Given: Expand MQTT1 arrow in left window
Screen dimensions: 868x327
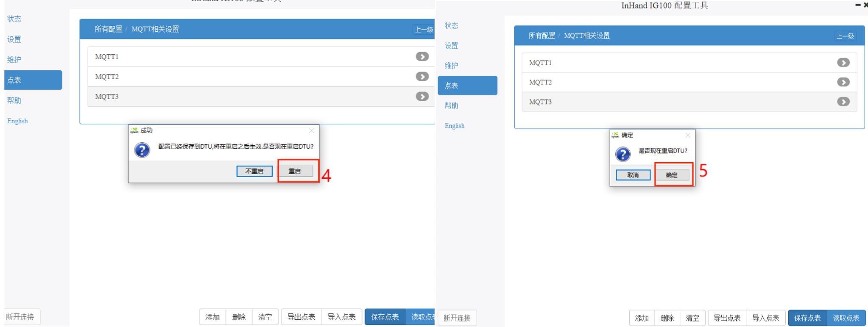Looking at the screenshot, I should tap(422, 57).
